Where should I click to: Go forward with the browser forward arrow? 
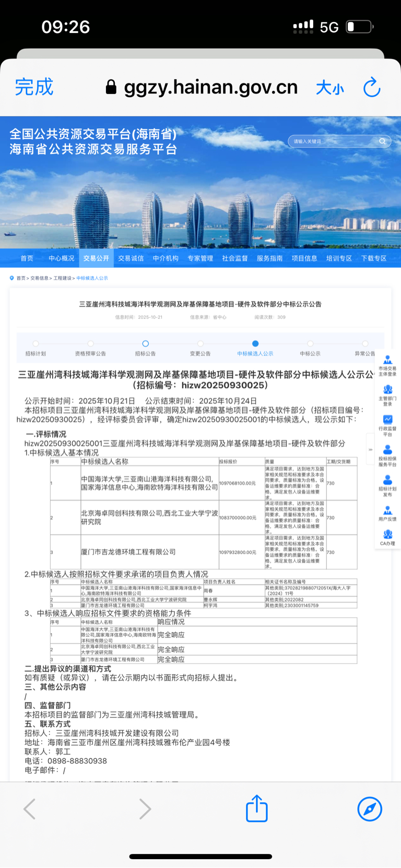[145, 809]
